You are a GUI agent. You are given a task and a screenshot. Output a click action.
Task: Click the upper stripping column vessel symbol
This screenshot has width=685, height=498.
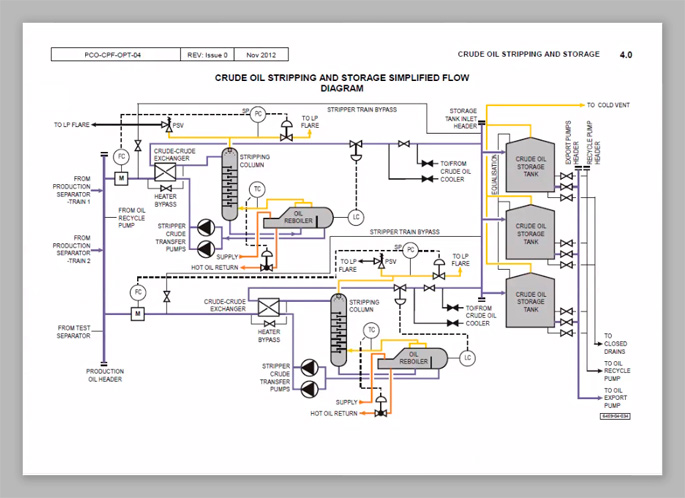pyautogui.click(x=230, y=182)
